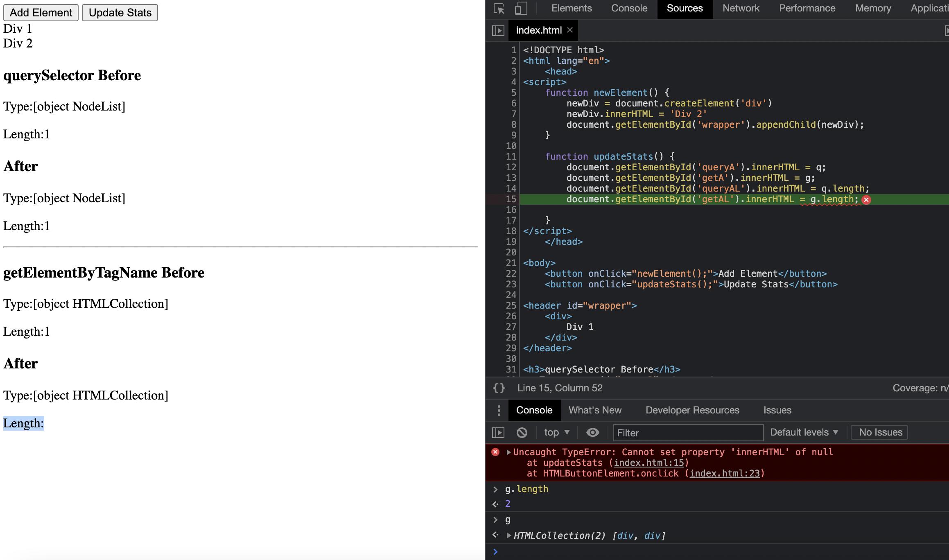
Task: Expand the Uncaught TypeError message
Action: click(x=508, y=452)
